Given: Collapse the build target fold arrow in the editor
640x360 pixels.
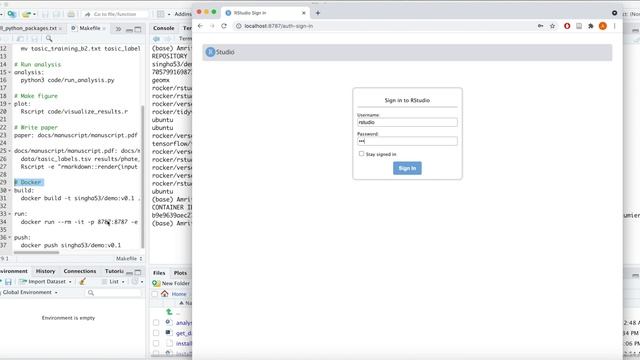Looking at the screenshot, I should click(x=10, y=190).
